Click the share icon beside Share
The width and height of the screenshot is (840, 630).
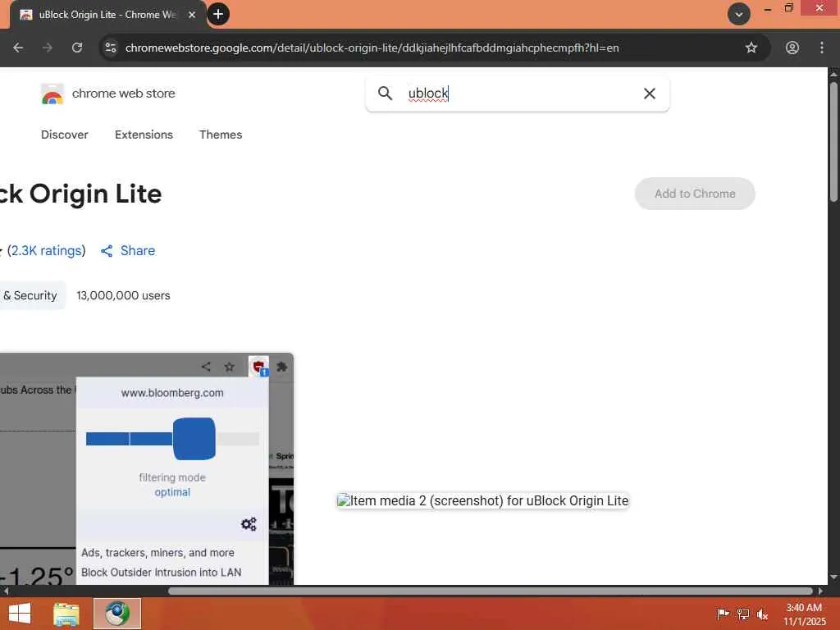(107, 251)
